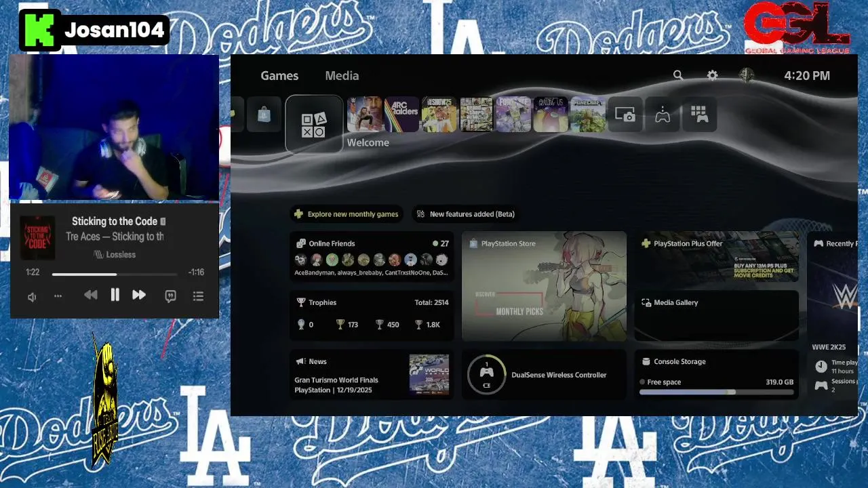Go to previous track in music player
The height and width of the screenshot is (488, 868).
[90, 295]
